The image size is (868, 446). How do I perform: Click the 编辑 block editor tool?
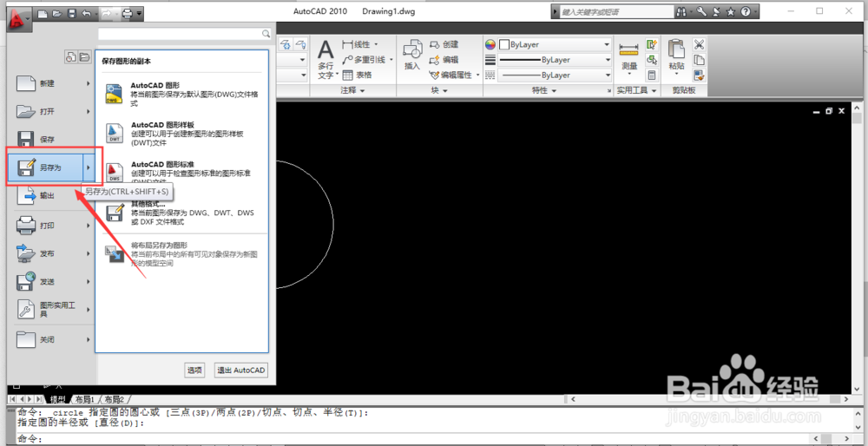pos(444,59)
